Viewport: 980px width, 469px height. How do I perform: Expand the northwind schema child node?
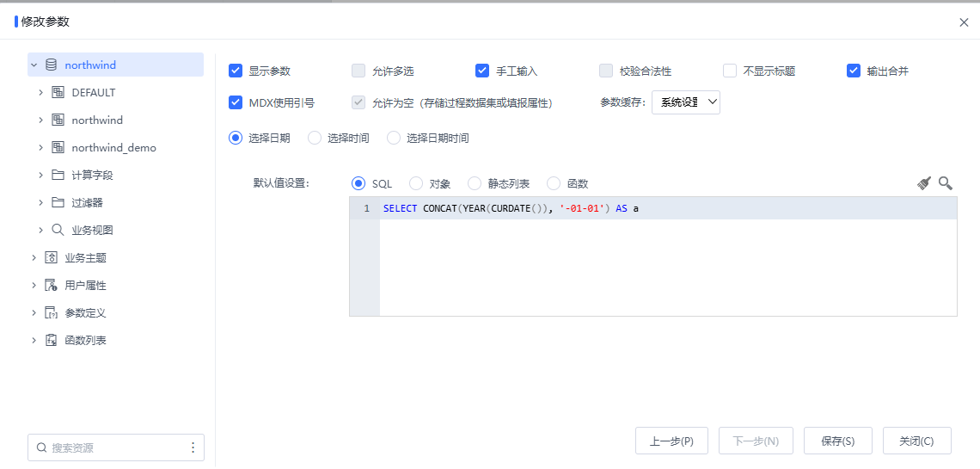[40, 120]
